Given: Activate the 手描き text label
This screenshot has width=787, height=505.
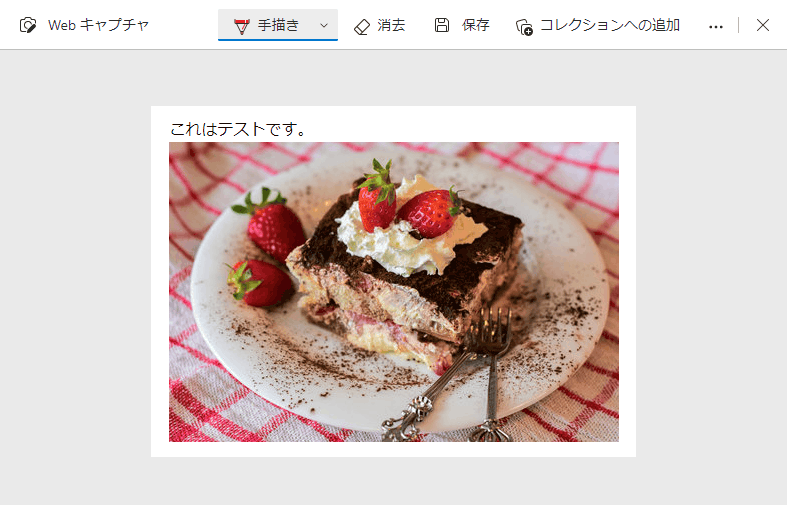Looking at the screenshot, I should coord(279,25).
